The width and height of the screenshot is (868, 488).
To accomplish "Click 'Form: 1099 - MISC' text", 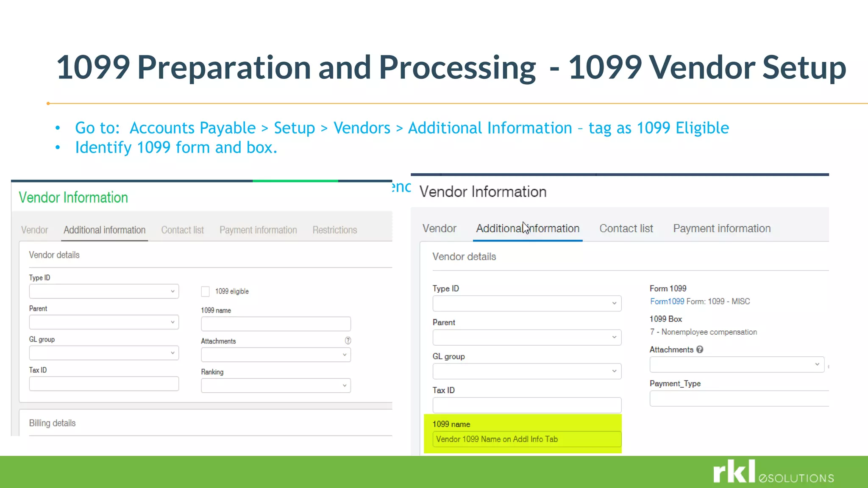I will (718, 302).
